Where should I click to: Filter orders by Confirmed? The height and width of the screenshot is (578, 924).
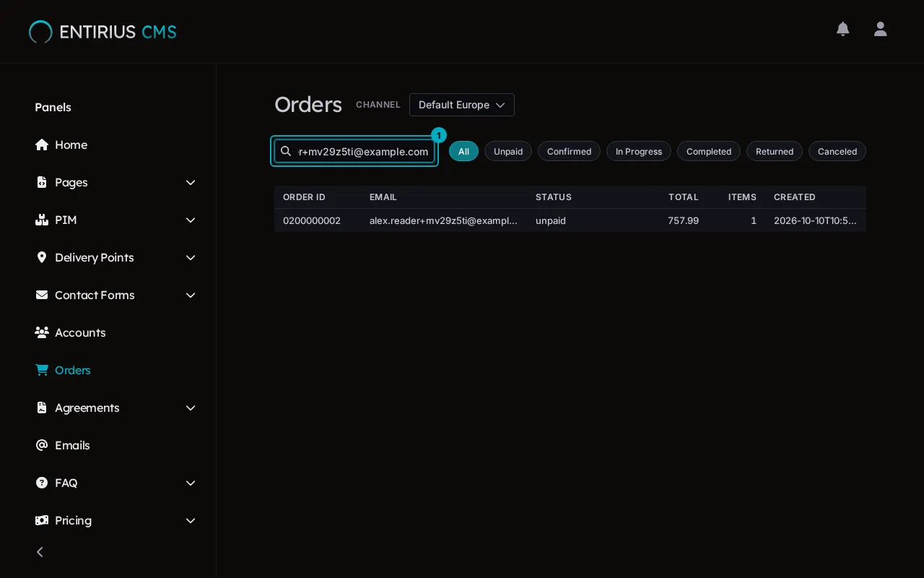click(569, 151)
